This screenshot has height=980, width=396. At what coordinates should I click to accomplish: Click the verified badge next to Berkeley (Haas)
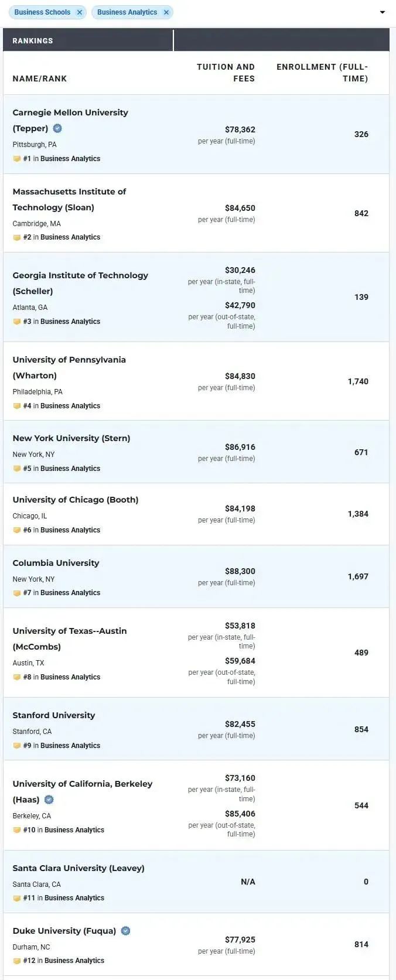[49, 800]
